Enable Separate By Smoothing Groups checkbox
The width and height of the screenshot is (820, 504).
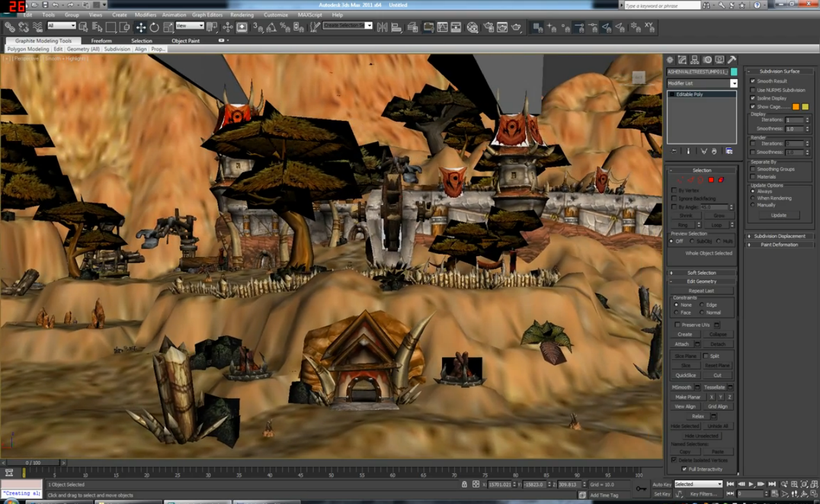click(753, 169)
